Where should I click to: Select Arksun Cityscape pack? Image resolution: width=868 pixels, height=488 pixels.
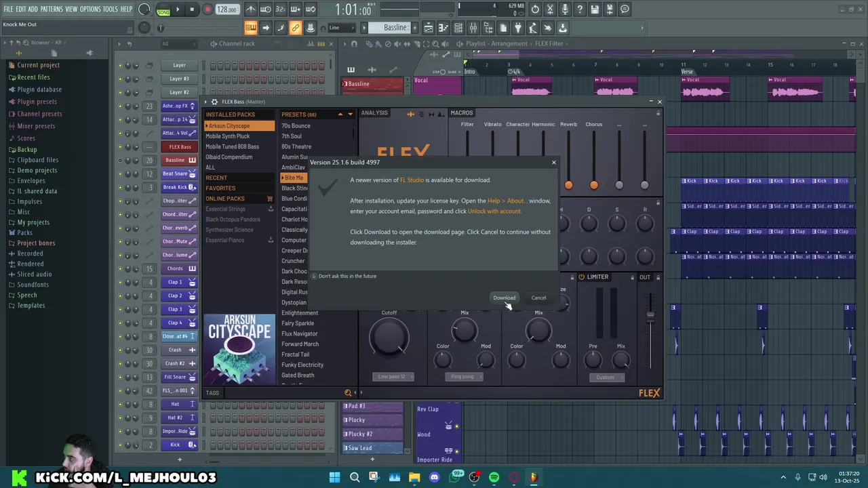(x=240, y=126)
